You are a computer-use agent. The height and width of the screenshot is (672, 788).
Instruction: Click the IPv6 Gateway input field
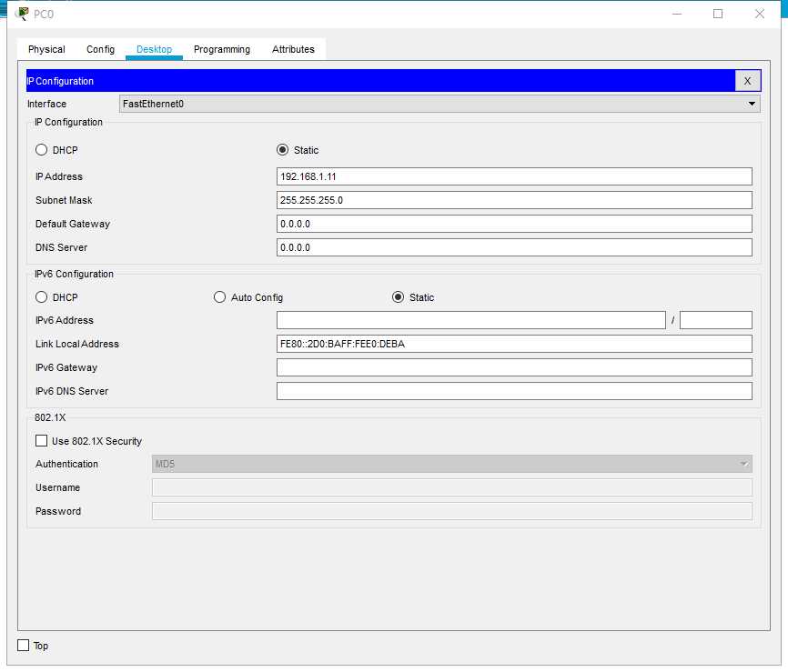(514, 367)
